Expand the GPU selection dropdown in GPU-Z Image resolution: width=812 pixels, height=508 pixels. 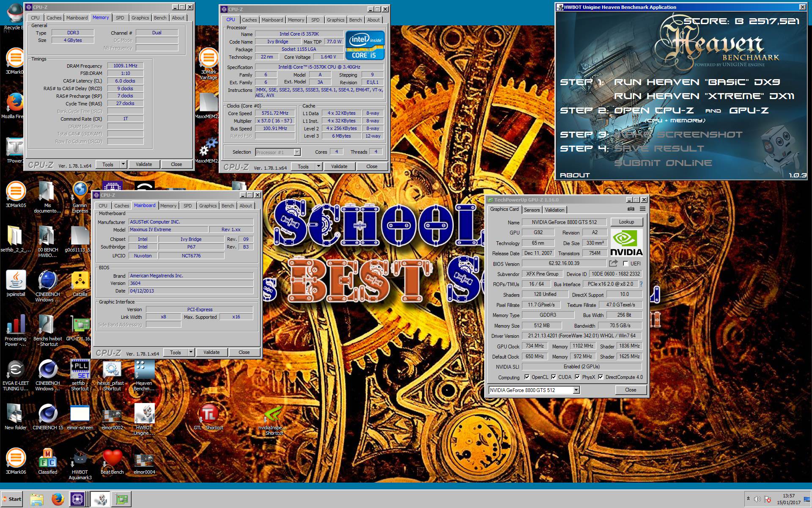576,390
